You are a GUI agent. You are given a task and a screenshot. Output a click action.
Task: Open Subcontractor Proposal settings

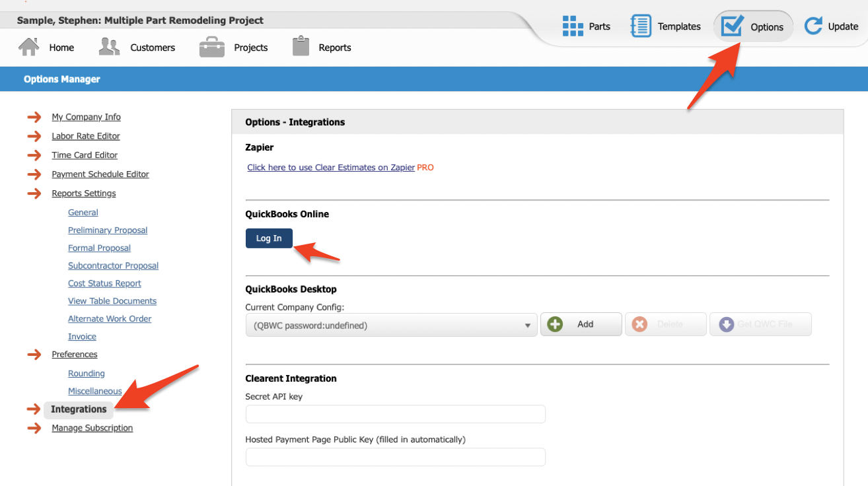(x=113, y=265)
